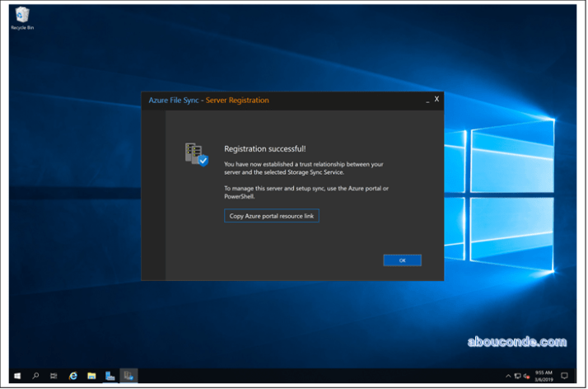The width and height of the screenshot is (588, 389).
Task: Open Task View from the taskbar
Action: pyautogui.click(x=54, y=376)
